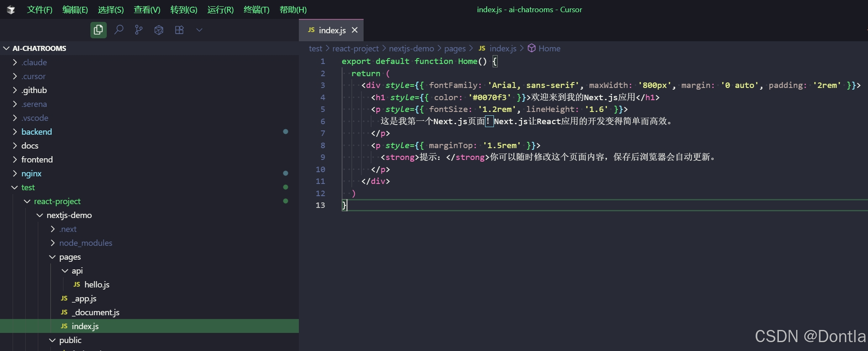This screenshot has width=868, height=351.
Task: Open the package cube view icon
Action: [159, 30]
